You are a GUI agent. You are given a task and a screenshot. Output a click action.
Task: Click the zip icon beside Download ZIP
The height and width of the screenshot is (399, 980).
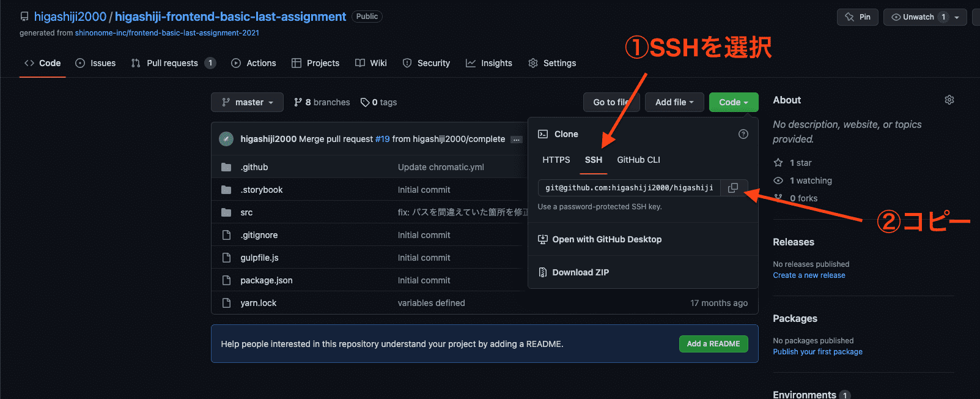543,272
